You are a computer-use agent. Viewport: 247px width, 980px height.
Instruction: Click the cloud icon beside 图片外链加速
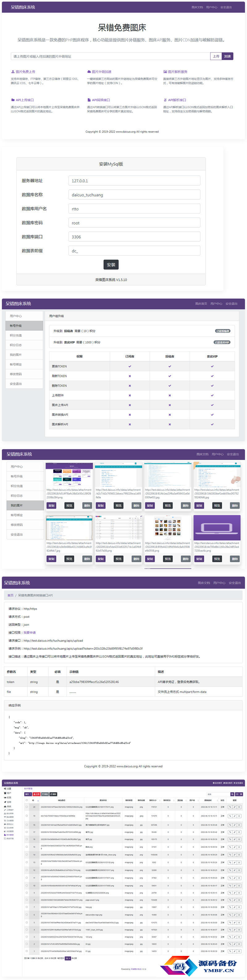click(89, 71)
